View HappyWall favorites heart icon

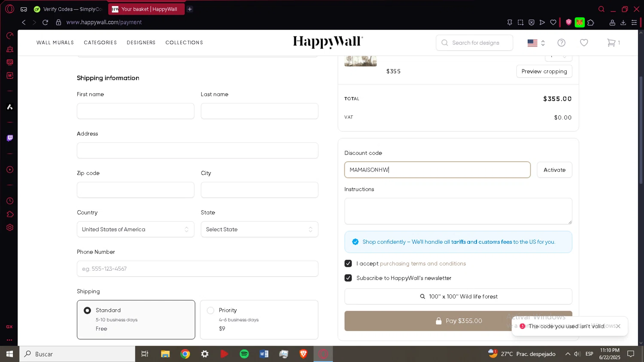pyautogui.click(x=584, y=42)
